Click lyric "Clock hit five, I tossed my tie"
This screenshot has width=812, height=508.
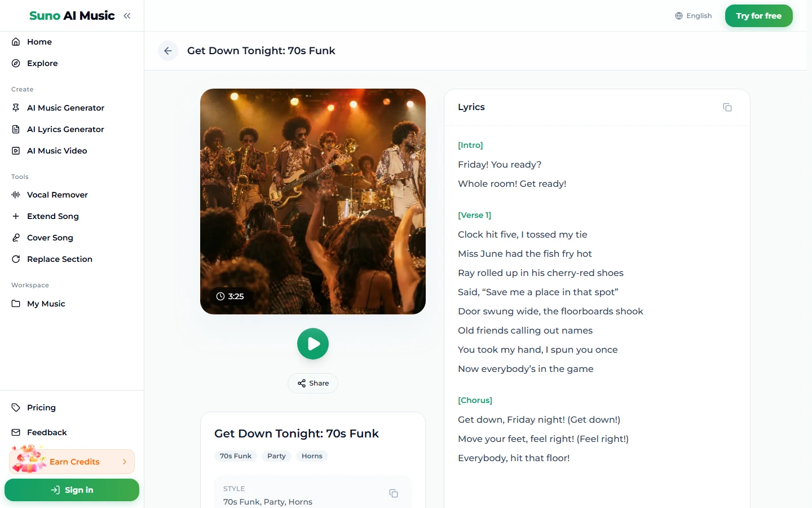point(523,234)
